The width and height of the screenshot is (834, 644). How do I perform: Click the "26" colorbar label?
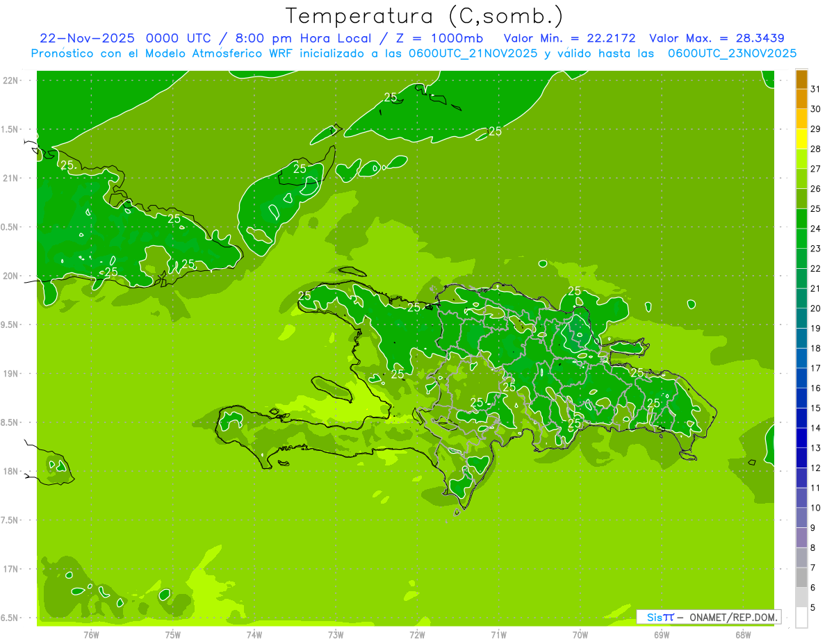coord(815,189)
